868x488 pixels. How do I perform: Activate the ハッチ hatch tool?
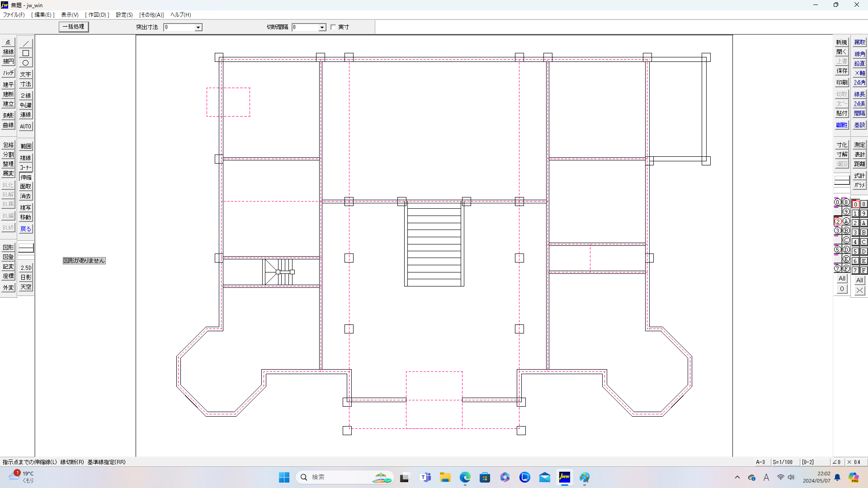coord(8,73)
